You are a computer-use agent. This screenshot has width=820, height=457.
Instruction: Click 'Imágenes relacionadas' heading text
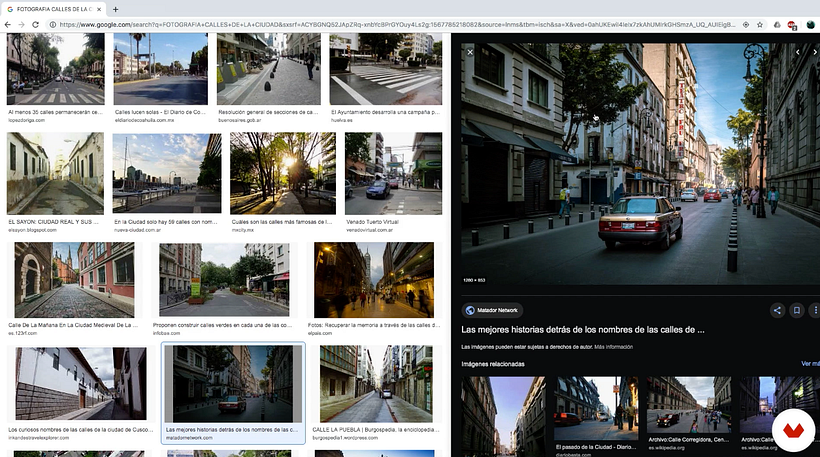pyautogui.click(x=493, y=364)
